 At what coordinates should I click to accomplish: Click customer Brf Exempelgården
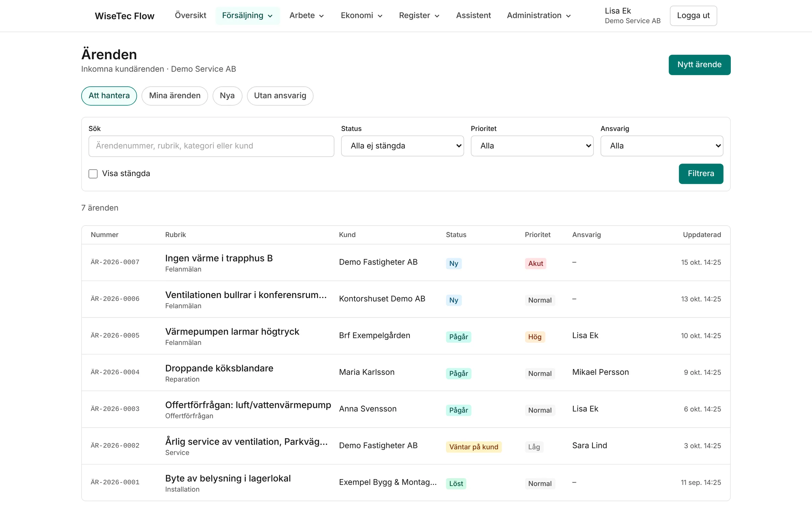tap(375, 336)
